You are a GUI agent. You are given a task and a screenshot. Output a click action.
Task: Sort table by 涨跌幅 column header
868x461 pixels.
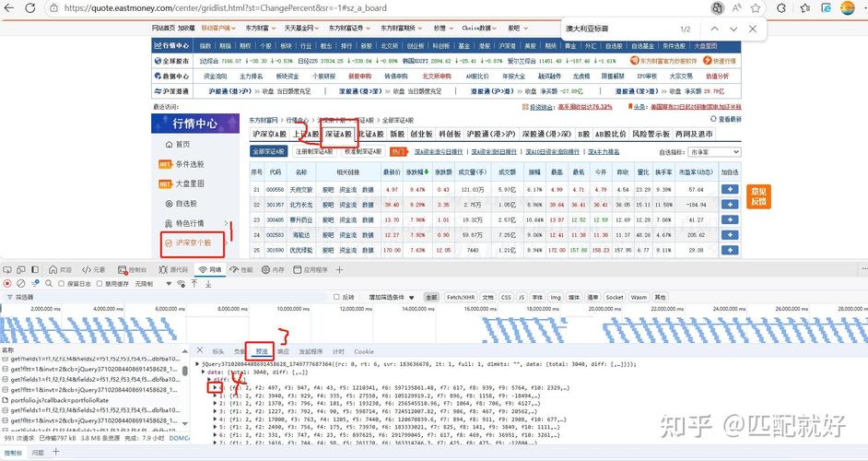(x=417, y=171)
